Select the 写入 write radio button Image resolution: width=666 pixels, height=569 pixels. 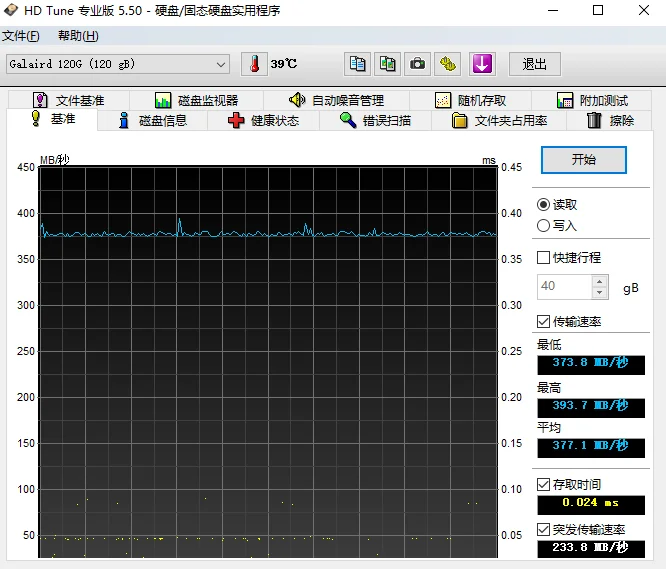click(544, 226)
